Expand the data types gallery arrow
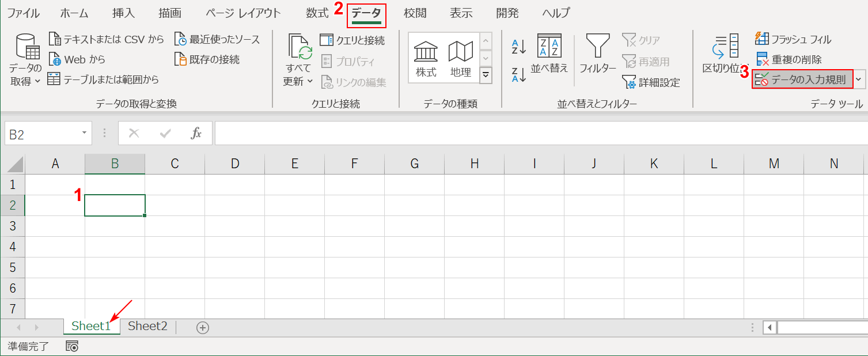 pyautogui.click(x=486, y=75)
